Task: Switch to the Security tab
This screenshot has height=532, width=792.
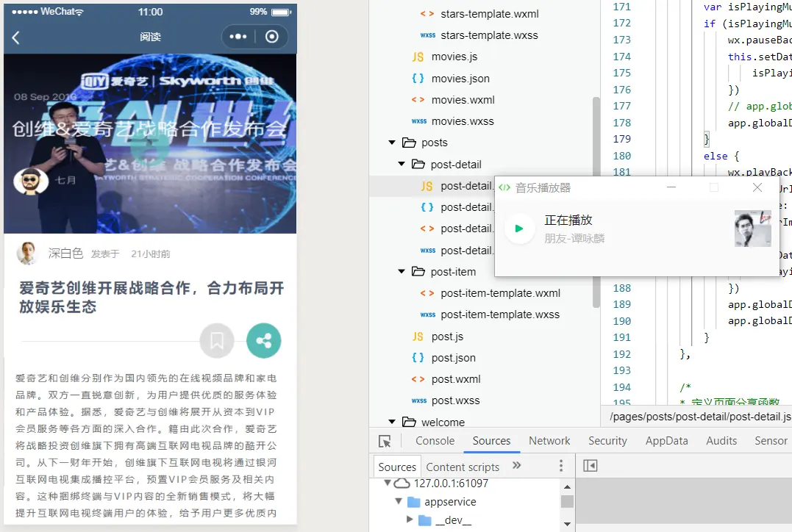Action: pyautogui.click(x=607, y=441)
